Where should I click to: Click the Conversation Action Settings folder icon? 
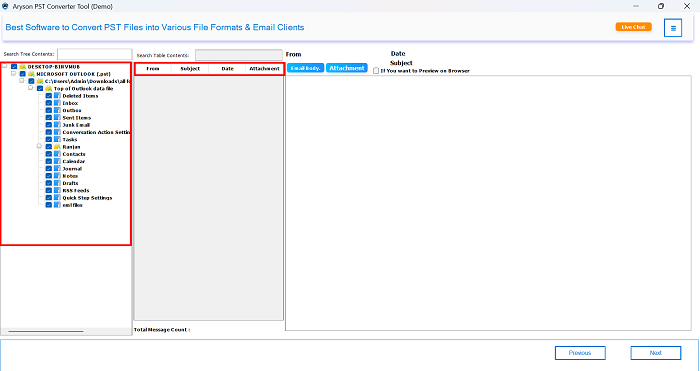pyautogui.click(x=57, y=132)
